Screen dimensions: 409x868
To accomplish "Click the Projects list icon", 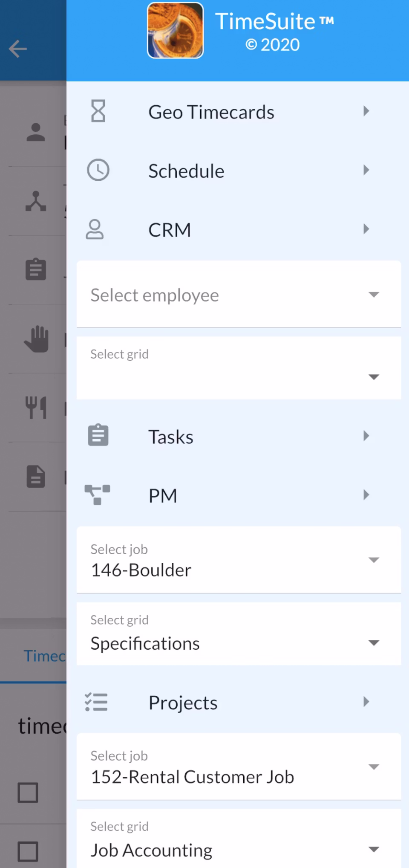I will (x=97, y=702).
